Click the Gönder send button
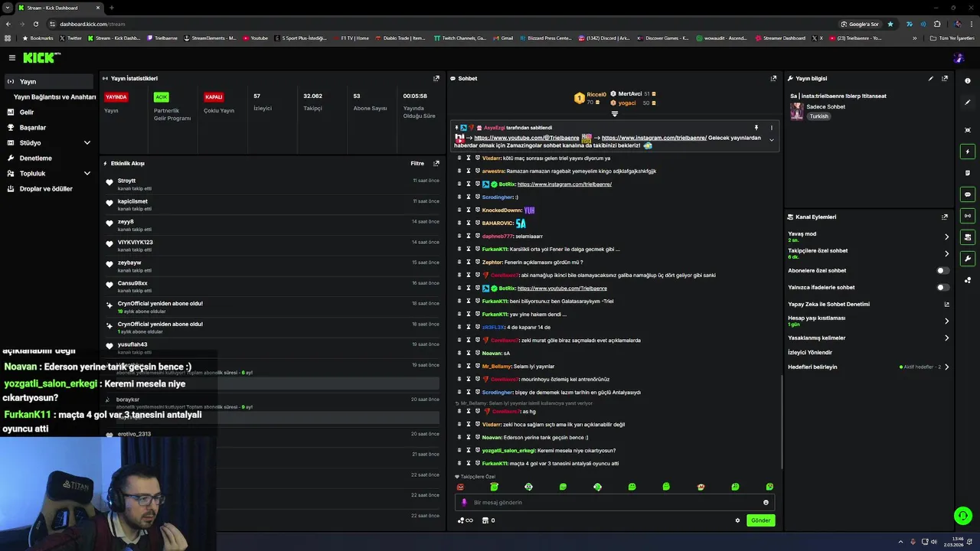980x551 pixels. 760,520
